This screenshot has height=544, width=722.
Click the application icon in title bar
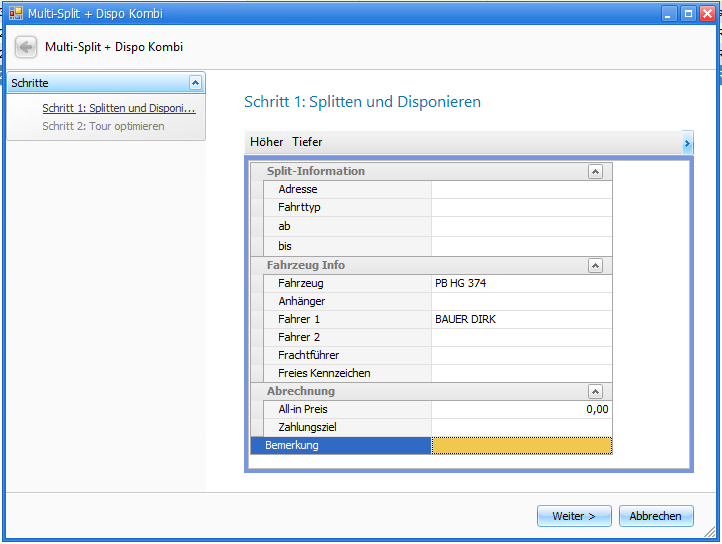[15, 14]
